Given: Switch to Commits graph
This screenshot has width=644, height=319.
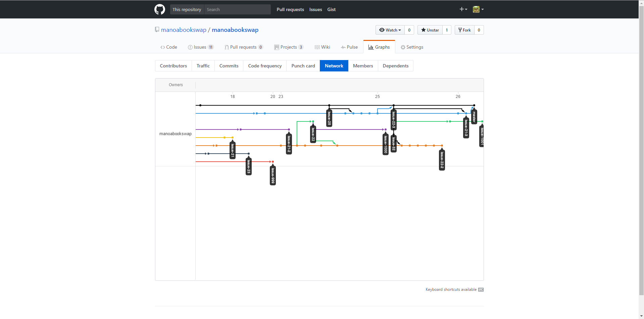Looking at the screenshot, I should (229, 66).
